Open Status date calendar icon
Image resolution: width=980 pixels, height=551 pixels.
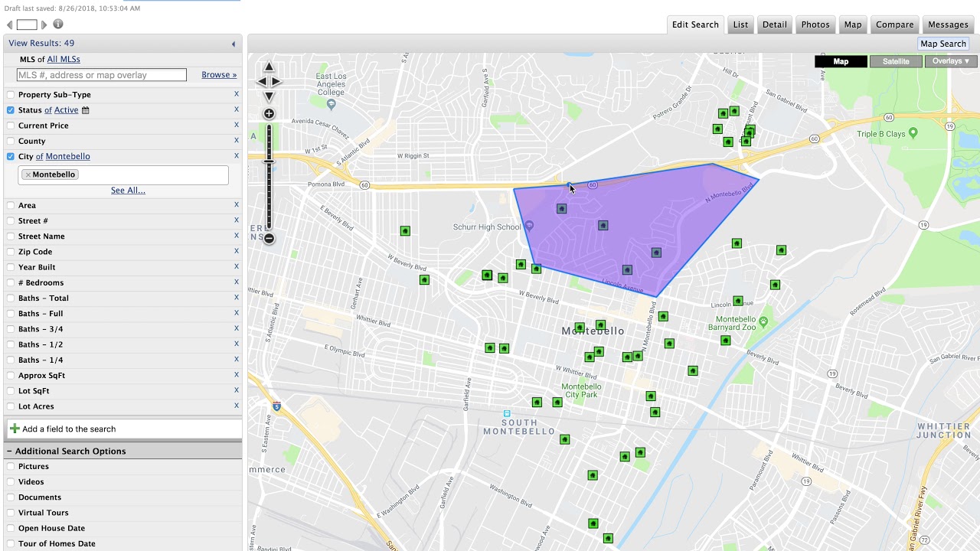pyautogui.click(x=85, y=110)
